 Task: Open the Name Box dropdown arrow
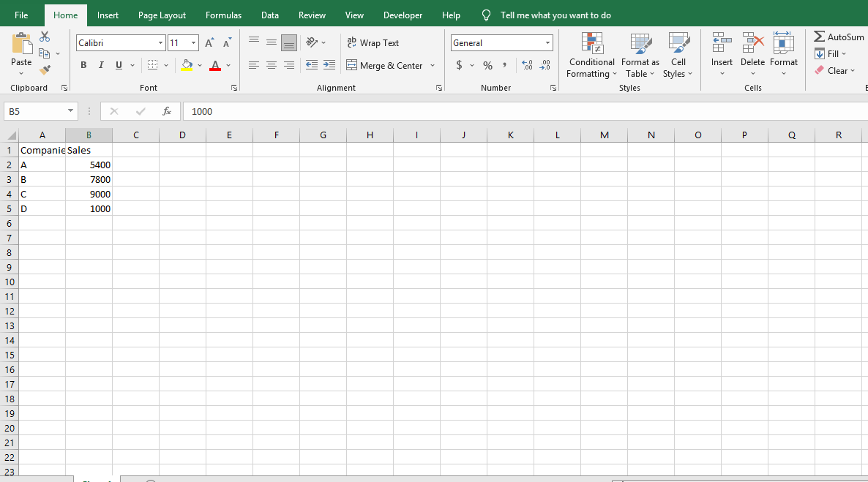(71, 111)
